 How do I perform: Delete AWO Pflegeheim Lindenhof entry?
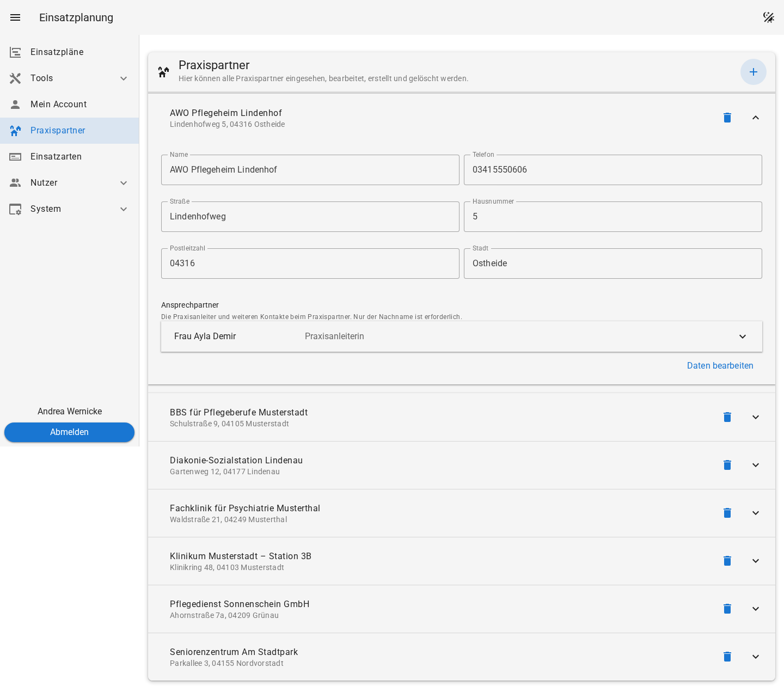click(727, 118)
